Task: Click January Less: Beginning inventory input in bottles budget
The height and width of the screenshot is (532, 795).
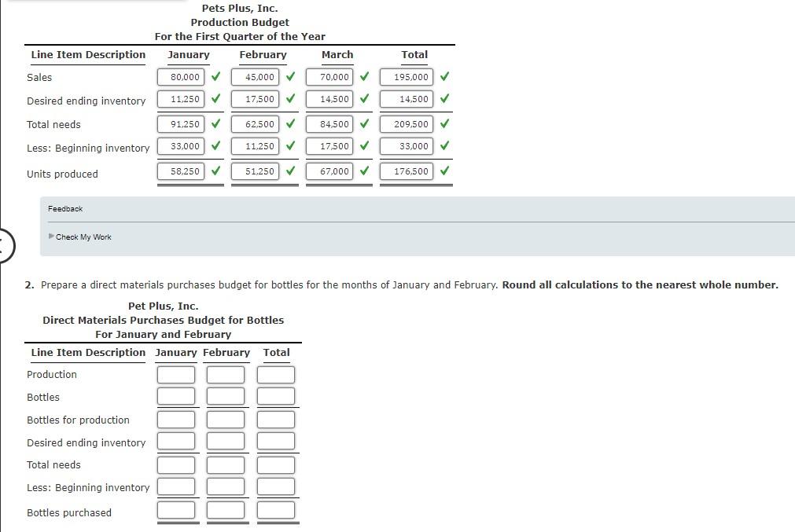Action: tap(176, 486)
